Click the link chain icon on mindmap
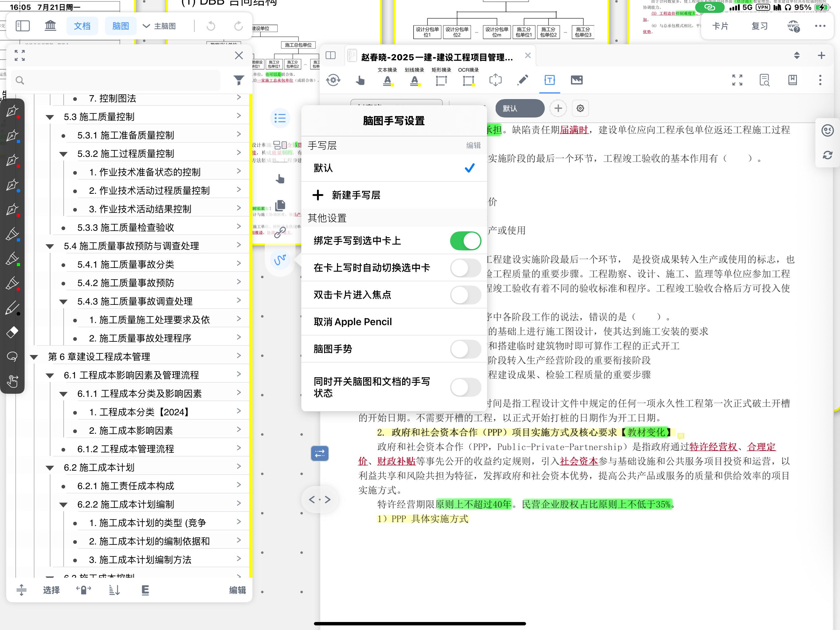The width and height of the screenshot is (840, 630). (280, 232)
